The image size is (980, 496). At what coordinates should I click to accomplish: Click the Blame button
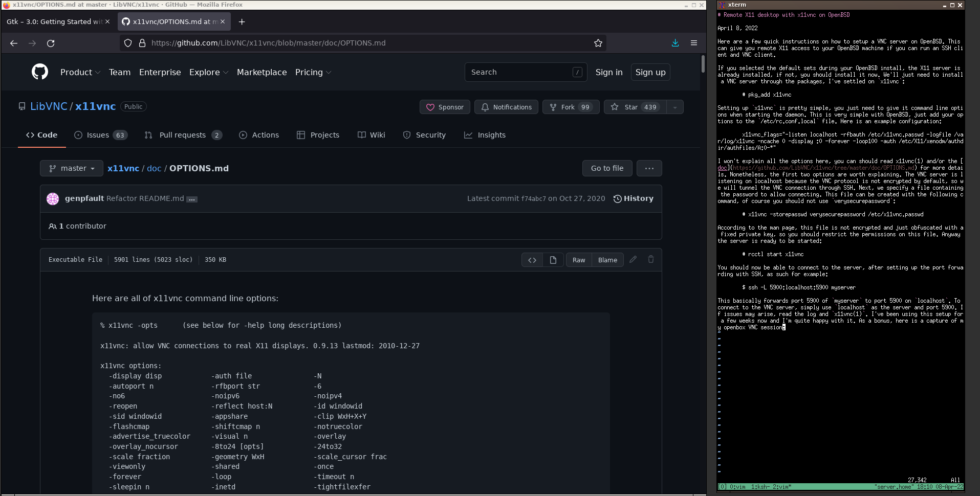point(607,260)
